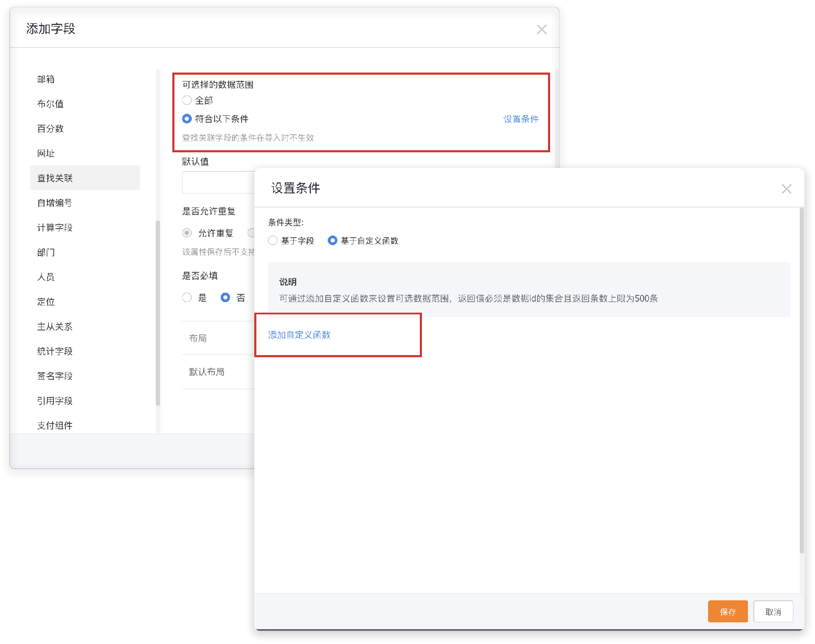The width and height of the screenshot is (815, 644).
Task: Select 计算字段 field type
Action: click(85, 227)
